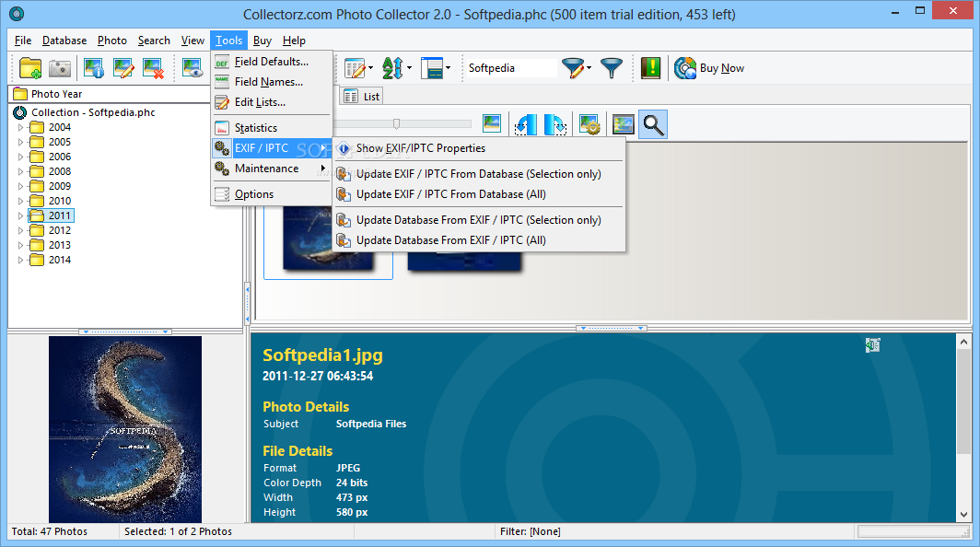Click the image with gear settings icon
This screenshot has height=547, width=980.
tap(589, 124)
